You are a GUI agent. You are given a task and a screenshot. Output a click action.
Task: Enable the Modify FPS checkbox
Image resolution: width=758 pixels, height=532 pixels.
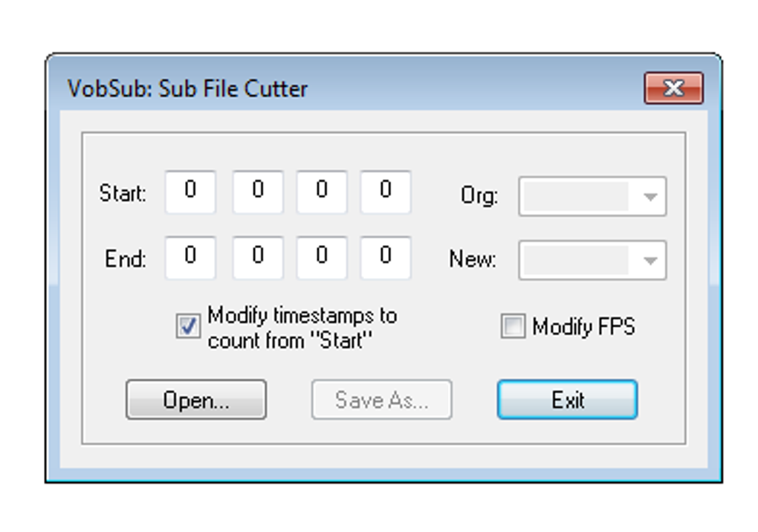pyautogui.click(x=513, y=326)
